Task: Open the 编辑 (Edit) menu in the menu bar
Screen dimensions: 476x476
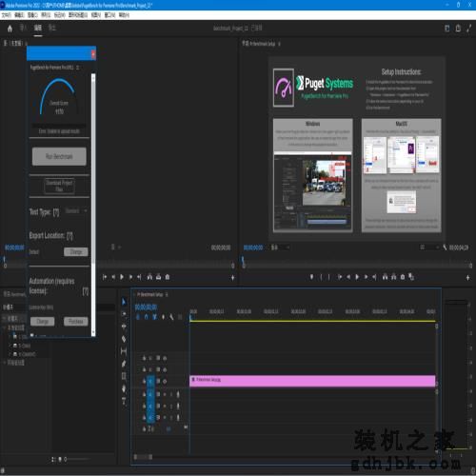Action: 19,15
